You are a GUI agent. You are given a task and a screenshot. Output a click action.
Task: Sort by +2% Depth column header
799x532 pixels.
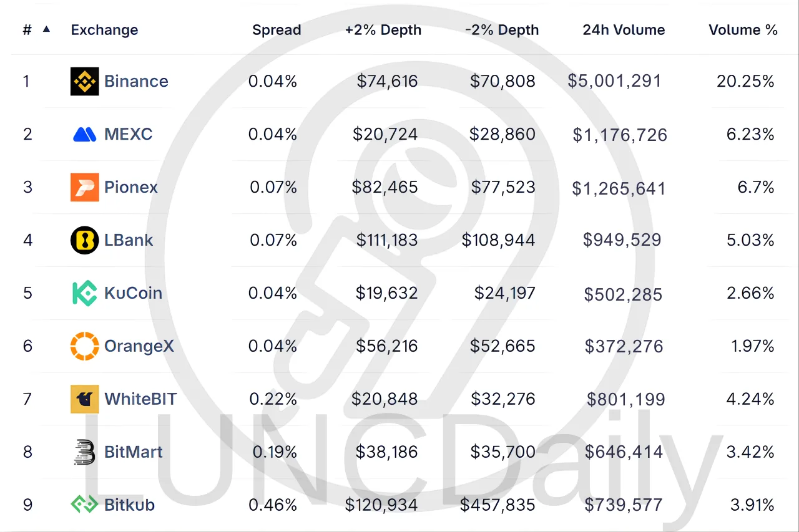[x=383, y=30]
